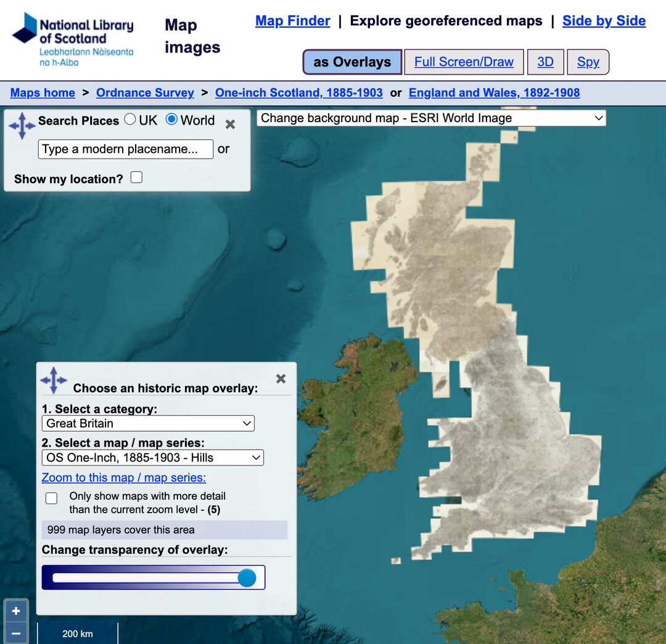Open One-inch Scotland, 1885-1903 link

pos(299,93)
